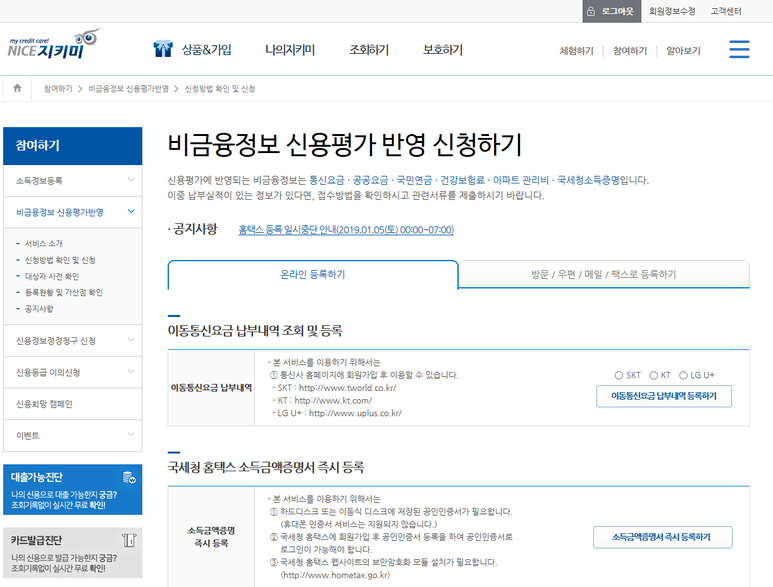Screen dimensions: 773x587
Task: Click the hometax.go.kr URL text
Action: click(x=335, y=575)
